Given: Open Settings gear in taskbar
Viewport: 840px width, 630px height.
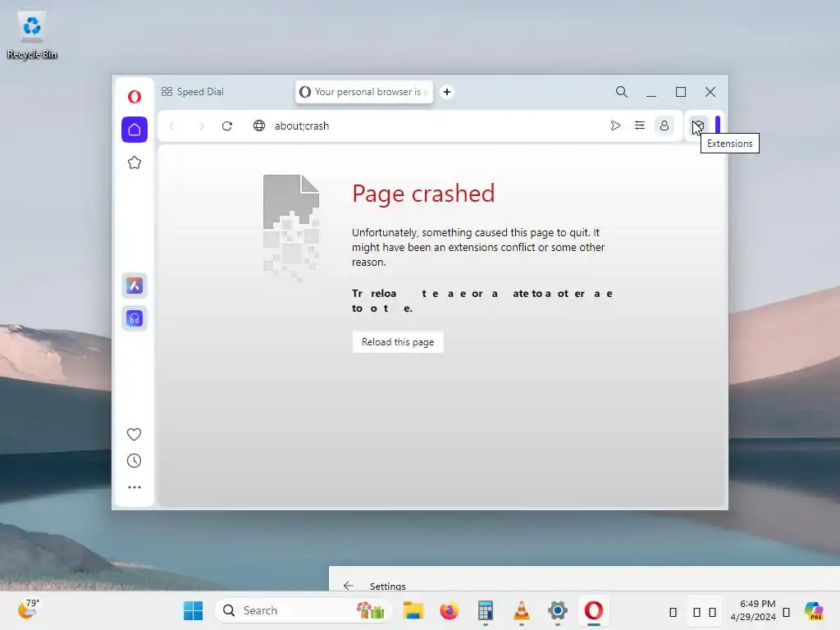Looking at the screenshot, I should tap(558, 610).
